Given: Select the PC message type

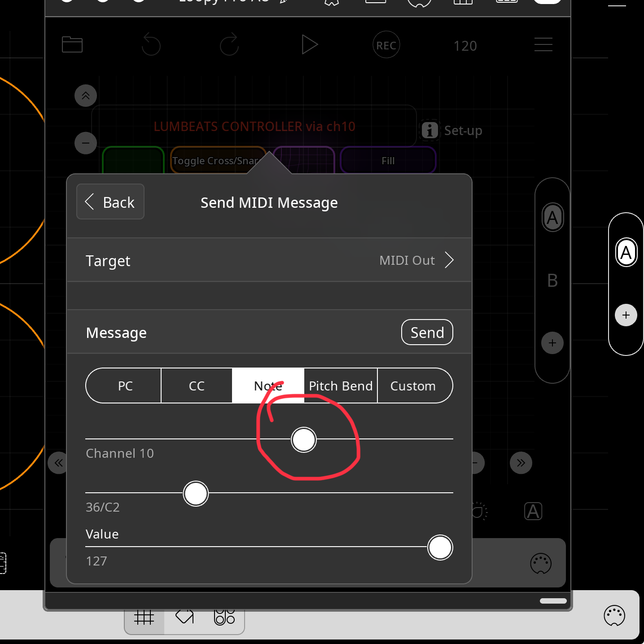Looking at the screenshot, I should pos(123,386).
